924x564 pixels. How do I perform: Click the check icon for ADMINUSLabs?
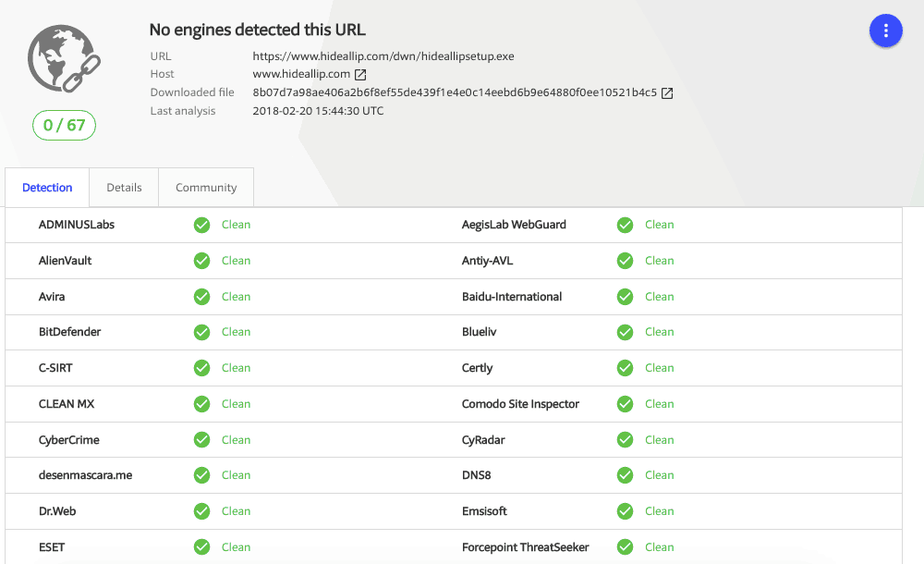click(x=202, y=225)
